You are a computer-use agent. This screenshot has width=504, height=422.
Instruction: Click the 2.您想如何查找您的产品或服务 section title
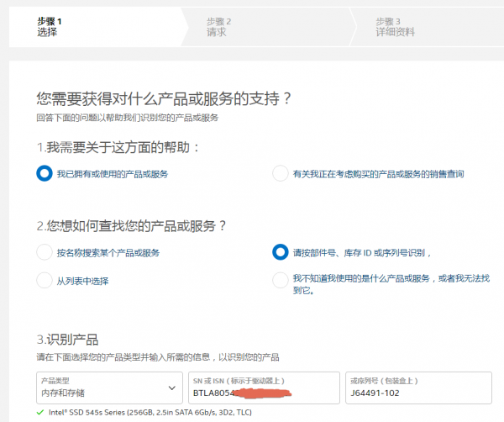point(131,225)
